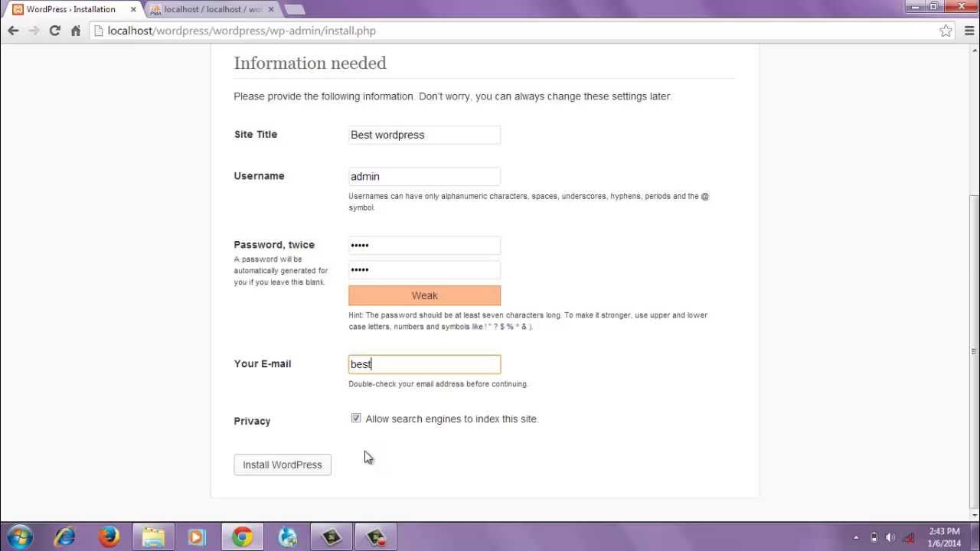Click the Usernames alphanumeric characters hint text
This screenshot has height=551, width=980.
click(528, 202)
